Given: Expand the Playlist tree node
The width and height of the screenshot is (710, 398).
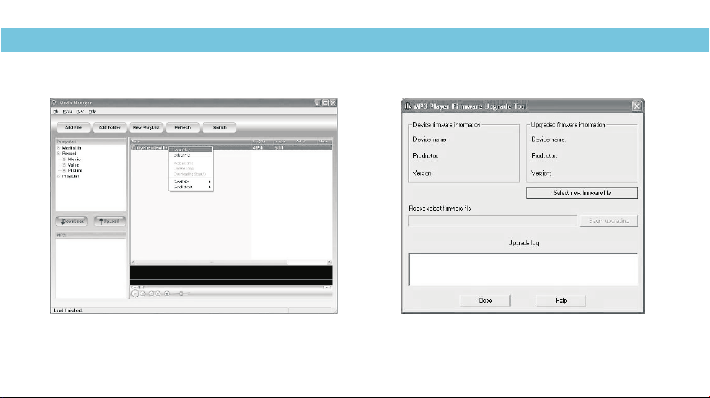Looking at the screenshot, I should [x=58, y=176].
